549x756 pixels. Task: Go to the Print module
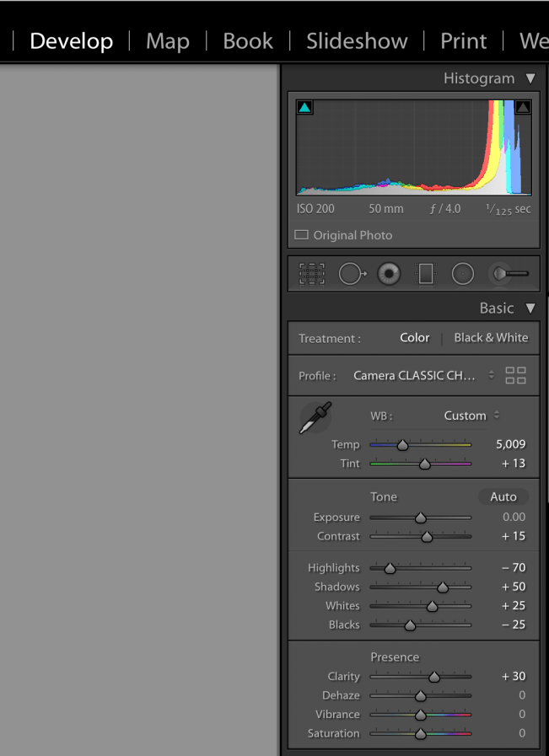[463, 41]
